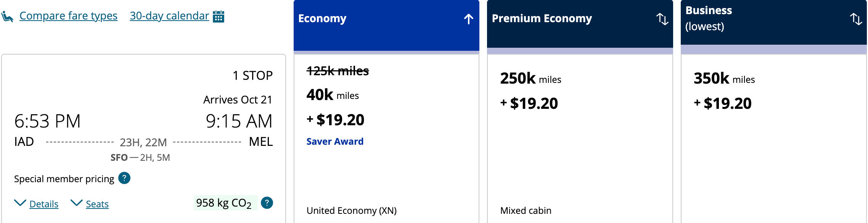Open Special member pricing help icon
868x223 pixels.
pyautogui.click(x=124, y=178)
